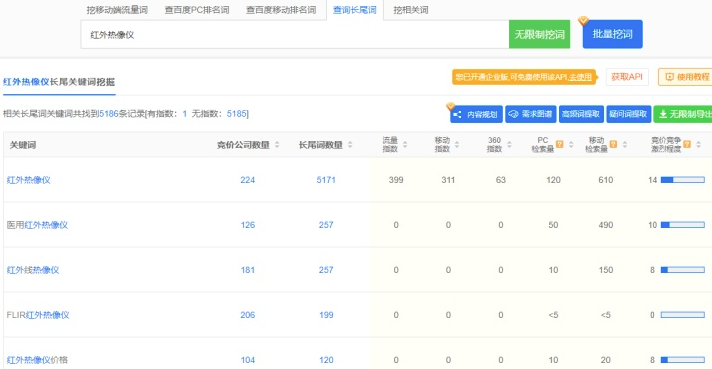Screen dimensions: 712x369
Task: Click the 内容规划 button
Action: [476, 114]
